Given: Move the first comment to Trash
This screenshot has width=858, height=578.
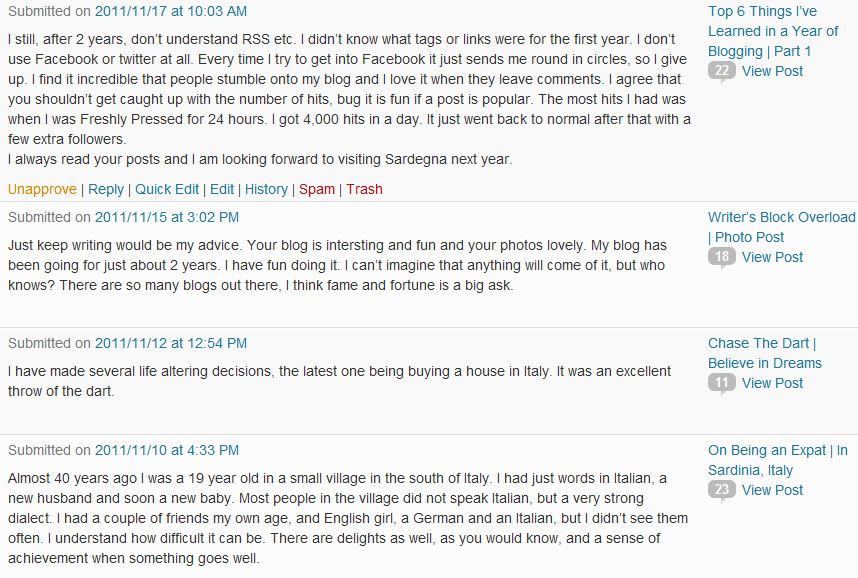Looking at the screenshot, I should coord(364,189).
